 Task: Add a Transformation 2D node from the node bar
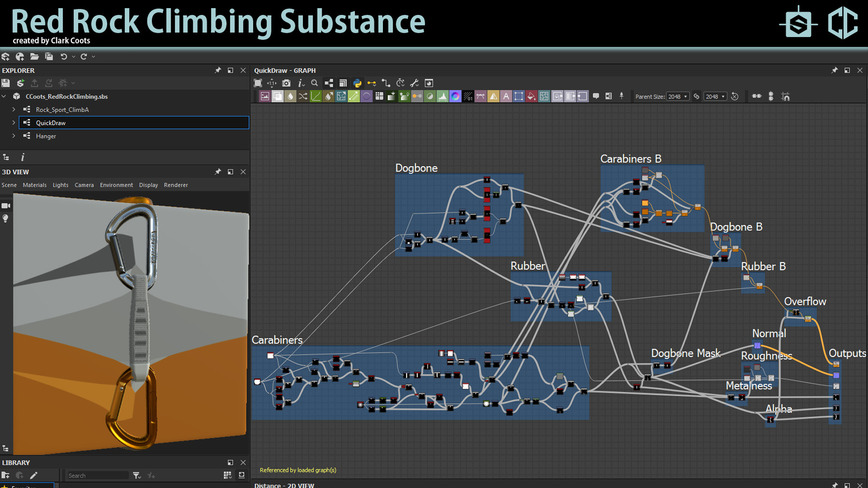(518, 96)
